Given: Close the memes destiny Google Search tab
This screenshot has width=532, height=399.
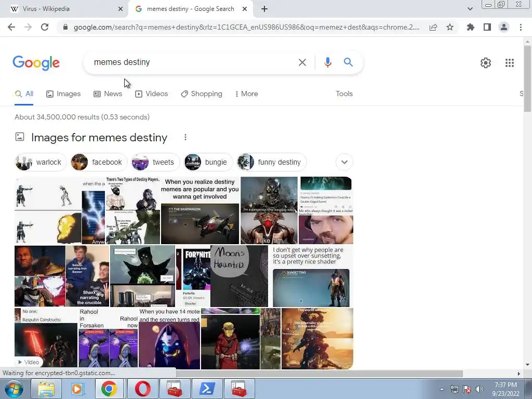Looking at the screenshot, I should (245, 9).
